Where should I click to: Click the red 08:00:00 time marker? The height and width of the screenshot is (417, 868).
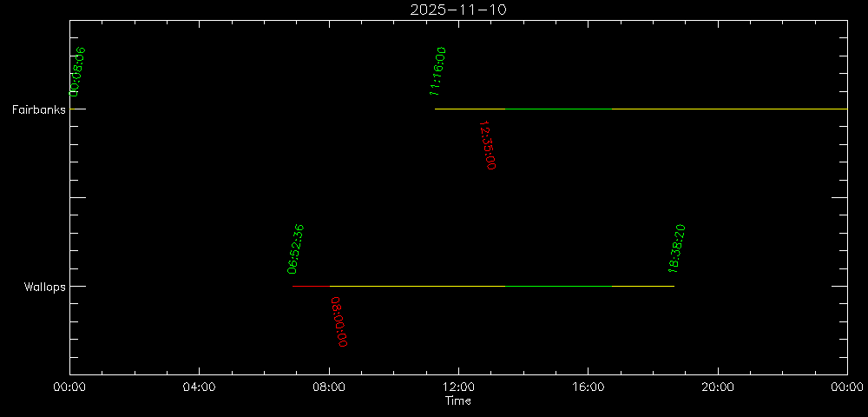point(340,321)
